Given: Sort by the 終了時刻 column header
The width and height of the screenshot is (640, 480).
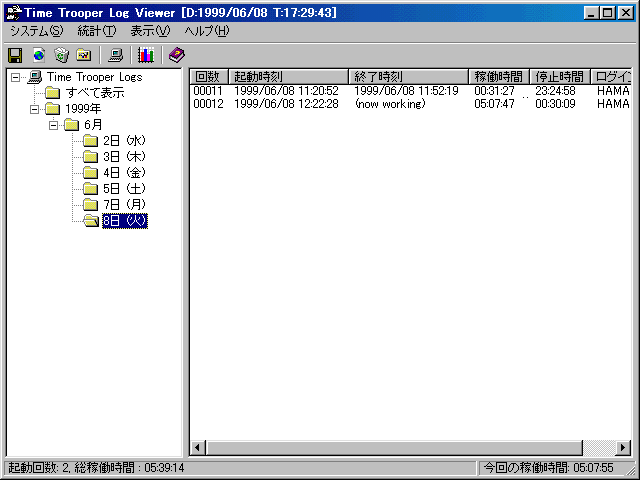Looking at the screenshot, I should pyautogui.click(x=408, y=76).
